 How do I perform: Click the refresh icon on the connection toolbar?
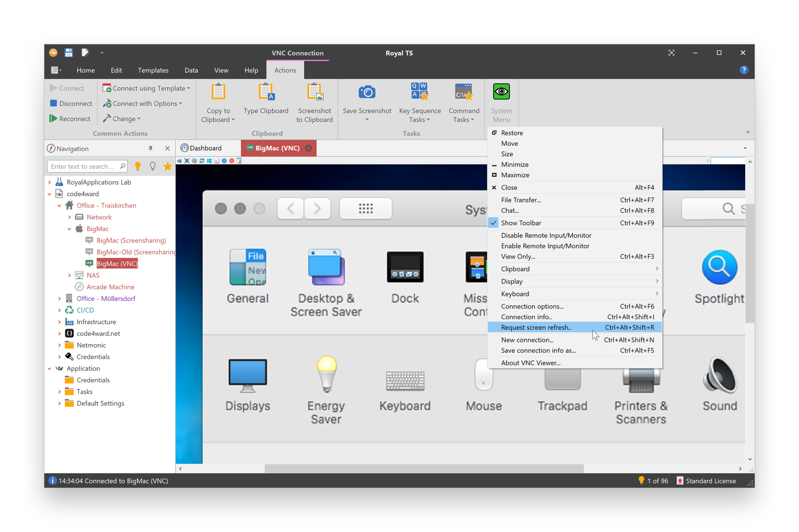coord(201,160)
